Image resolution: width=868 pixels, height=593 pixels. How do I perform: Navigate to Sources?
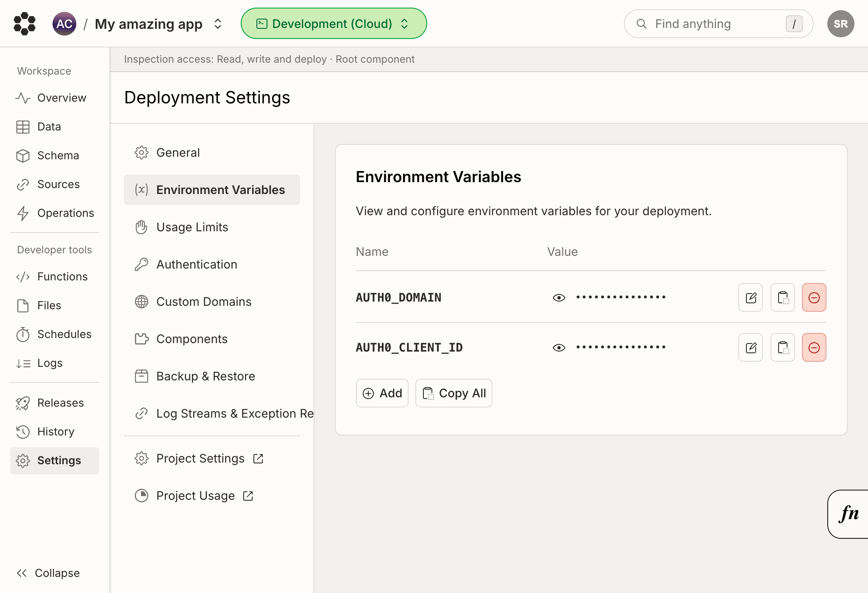pos(55,184)
